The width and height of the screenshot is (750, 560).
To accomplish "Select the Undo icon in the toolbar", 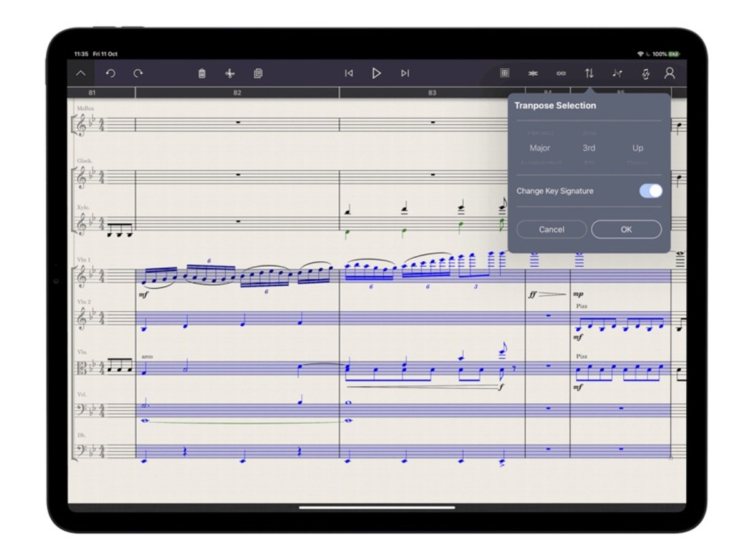I will pyautogui.click(x=111, y=73).
